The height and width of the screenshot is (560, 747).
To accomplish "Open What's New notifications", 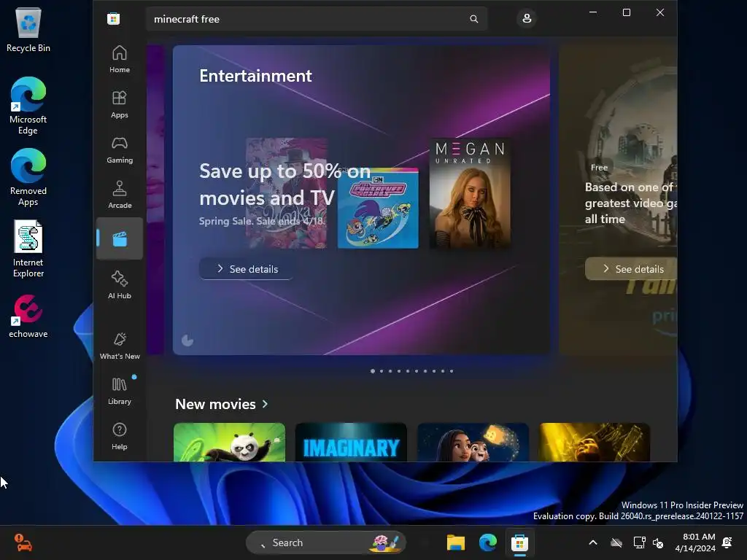I will (x=119, y=346).
